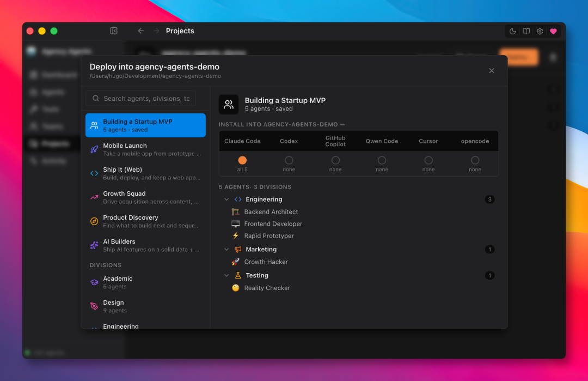Select the Product Discovery team
Image resolution: width=588 pixels, height=381 pixels.
click(145, 221)
